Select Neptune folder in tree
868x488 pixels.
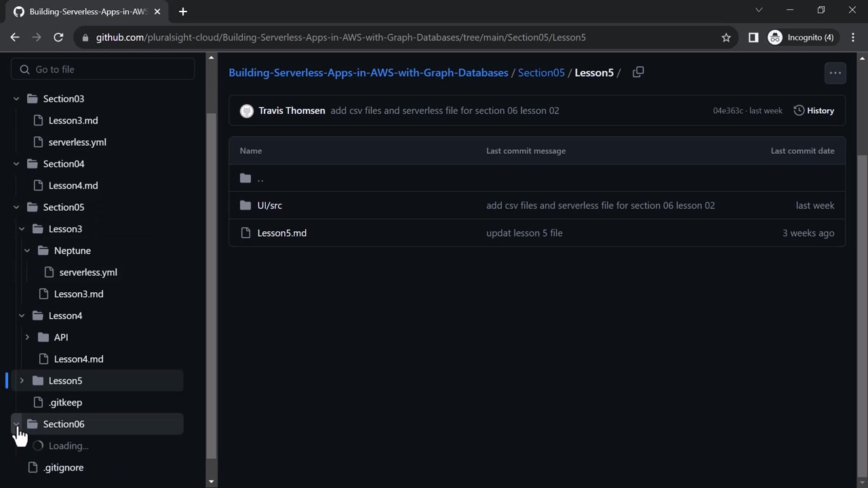(73, 251)
